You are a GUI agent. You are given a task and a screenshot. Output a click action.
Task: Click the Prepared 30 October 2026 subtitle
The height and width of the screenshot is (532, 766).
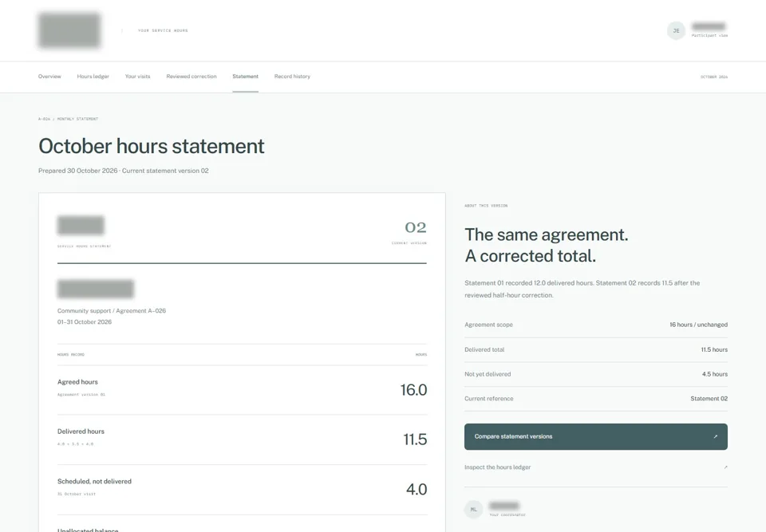tap(123, 171)
